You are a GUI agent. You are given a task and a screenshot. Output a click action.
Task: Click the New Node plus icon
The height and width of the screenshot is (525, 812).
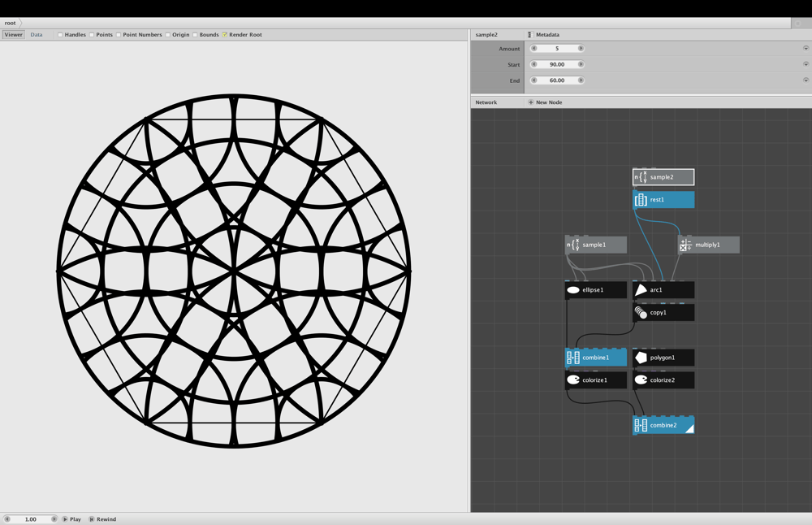click(531, 102)
